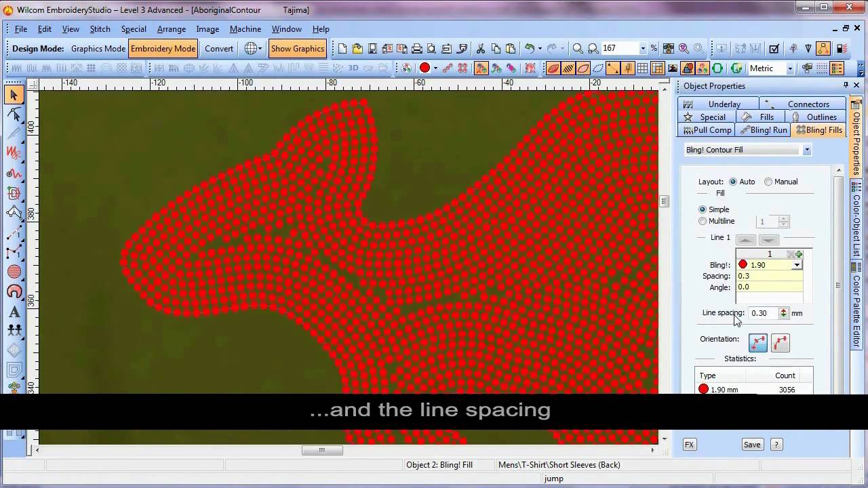868x488 pixels.
Task: Open the Undo history dropdown arrow
Action: [x=540, y=48]
